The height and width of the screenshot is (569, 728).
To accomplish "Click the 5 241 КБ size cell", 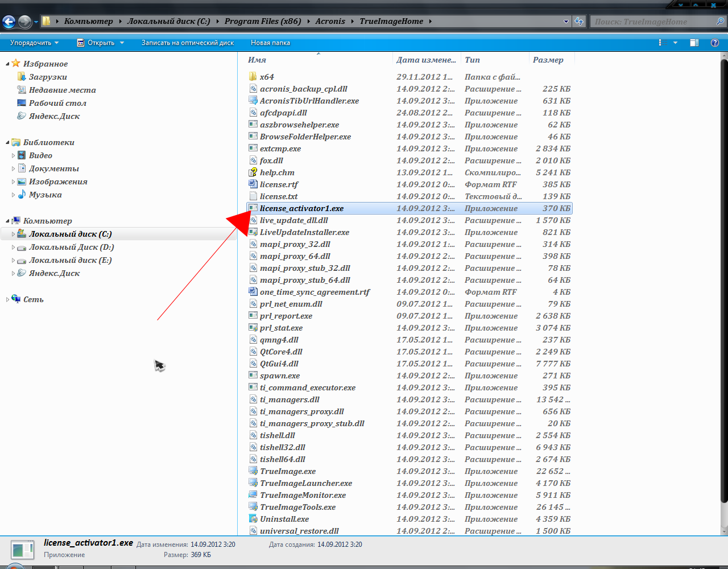I will point(553,172).
